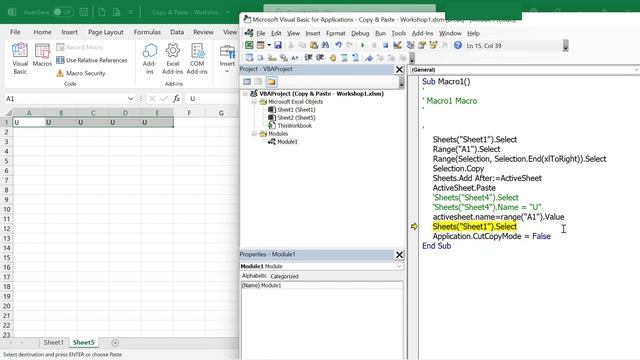Viewport: 640px width, 360px height.
Task: Toggle Bookmark with the blue flag icon
Action: click(x=369, y=58)
